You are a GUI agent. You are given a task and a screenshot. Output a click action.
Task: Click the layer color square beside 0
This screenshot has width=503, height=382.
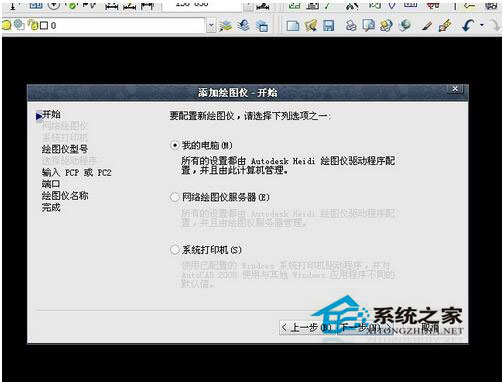pyautogui.click(x=44, y=26)
